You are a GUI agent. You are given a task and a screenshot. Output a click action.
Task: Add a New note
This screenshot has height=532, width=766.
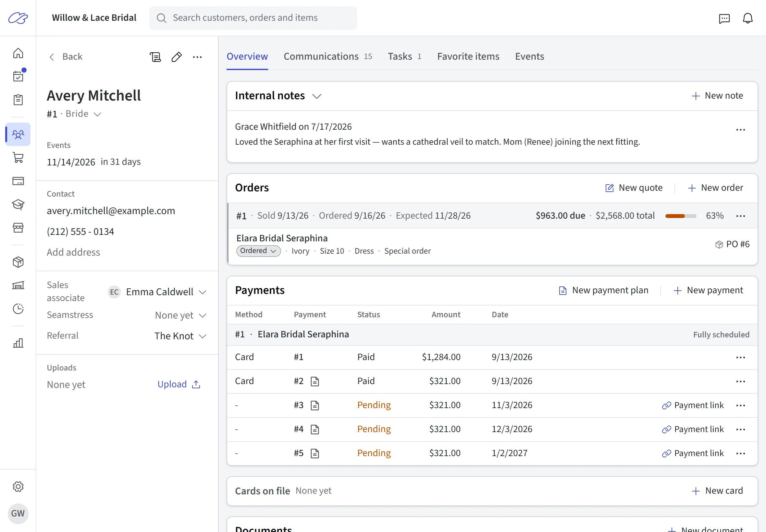tap(717, 96)
